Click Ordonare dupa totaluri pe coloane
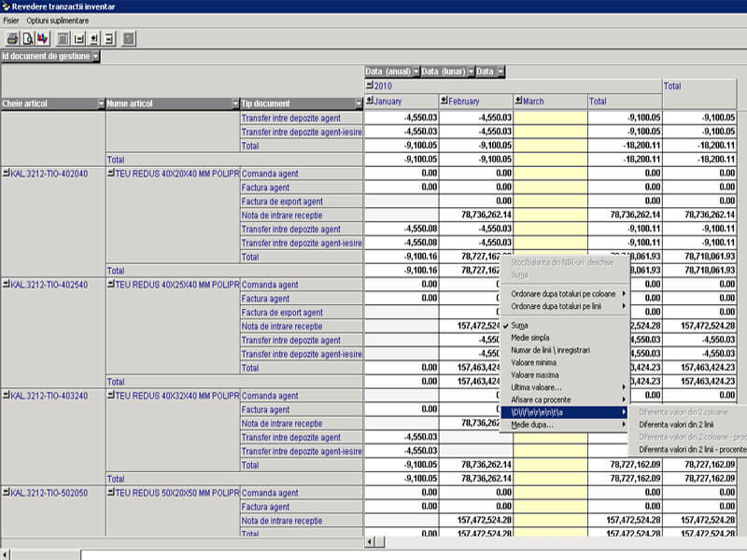 pyautogui.click(x=564, y=294)
